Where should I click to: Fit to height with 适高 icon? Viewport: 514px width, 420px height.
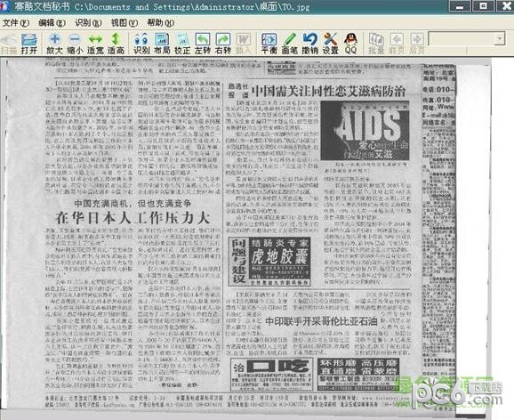click(116, 44)
